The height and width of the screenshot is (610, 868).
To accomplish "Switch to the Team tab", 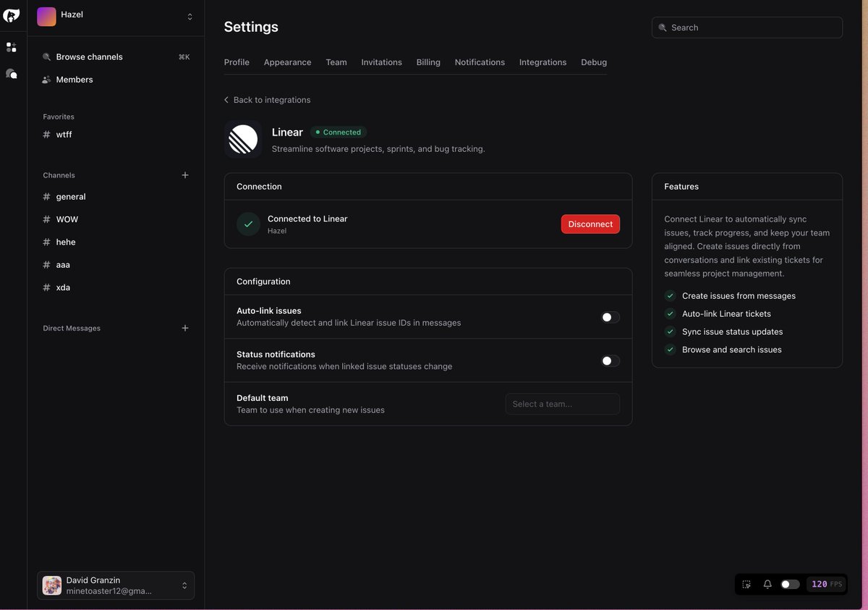I will point(336,62).
